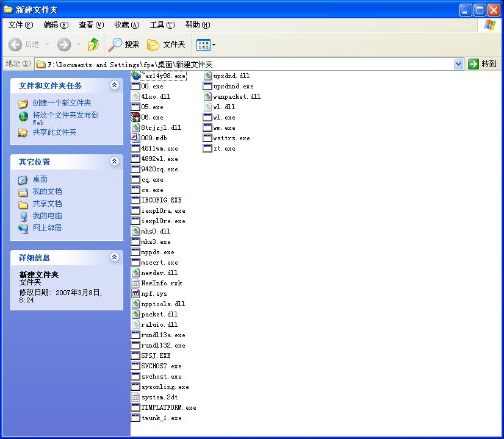Image resolution: width=504 pixels, height=439 pixels.
Task: Select file name wm.exe
Action: point(225,128)
